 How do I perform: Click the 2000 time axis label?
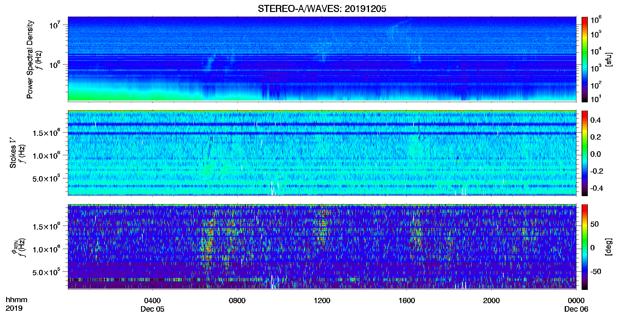491,301
